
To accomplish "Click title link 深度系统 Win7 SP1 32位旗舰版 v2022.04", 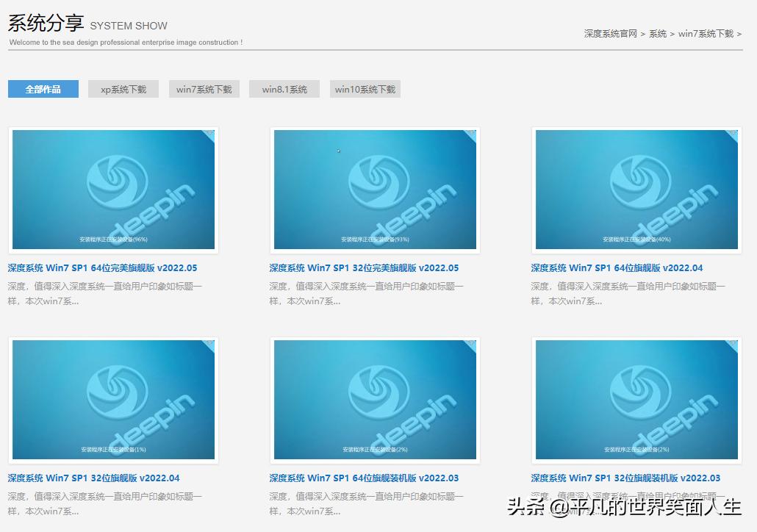I will tap(93, 478).
